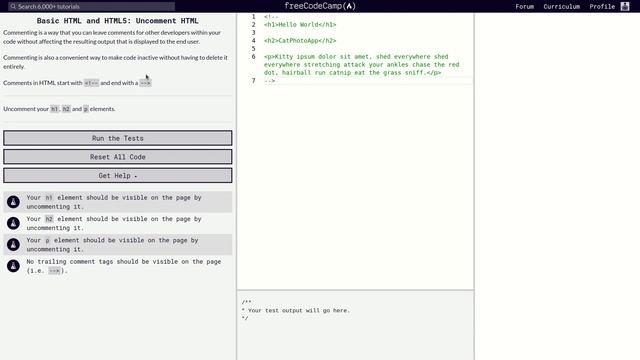
Task: Click the Kitty ipsum paragraph code
Action: 362,64
